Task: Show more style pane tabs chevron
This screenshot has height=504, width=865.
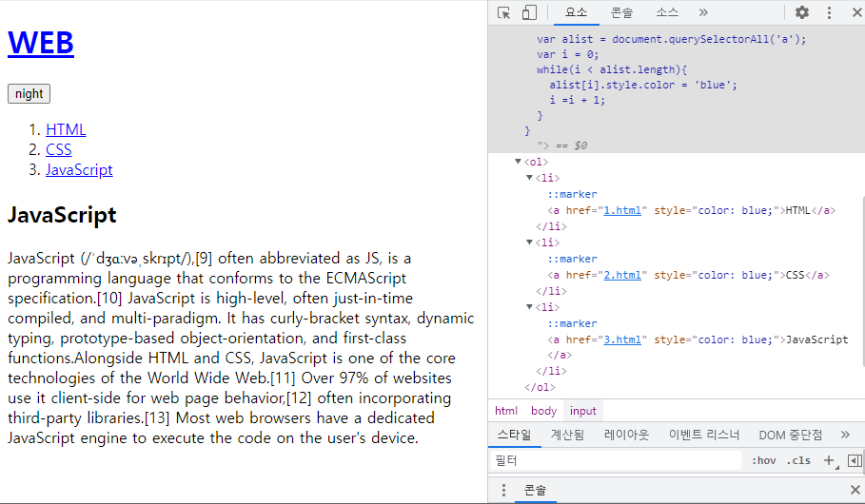Action: coord(845,436)
